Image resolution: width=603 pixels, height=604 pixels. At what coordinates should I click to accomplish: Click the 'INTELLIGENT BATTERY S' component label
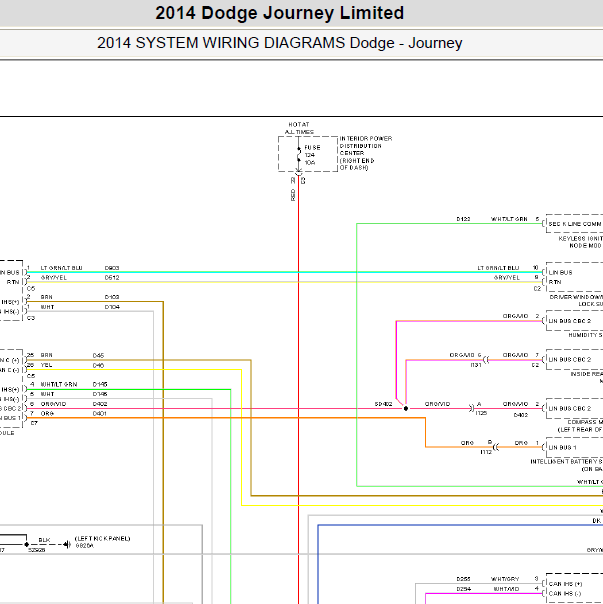[566, 461]
